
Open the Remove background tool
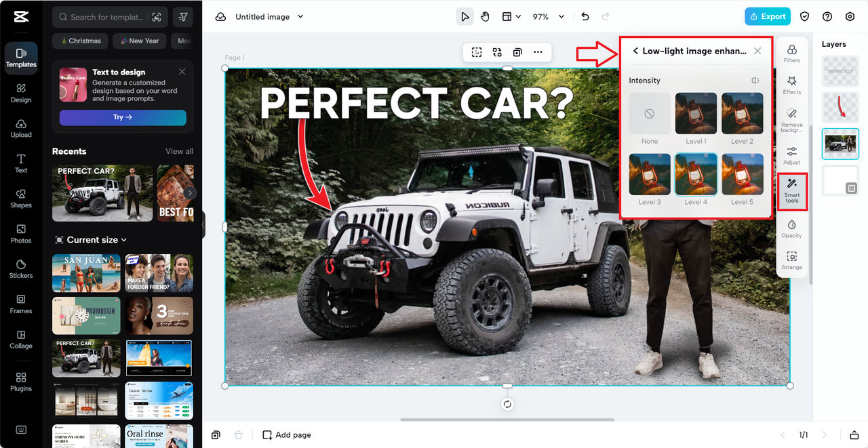click(x=791, y=120)
